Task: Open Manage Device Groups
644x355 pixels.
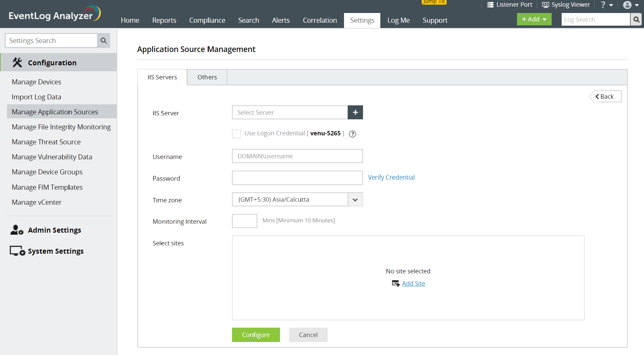Action: (x=47, y=172)
